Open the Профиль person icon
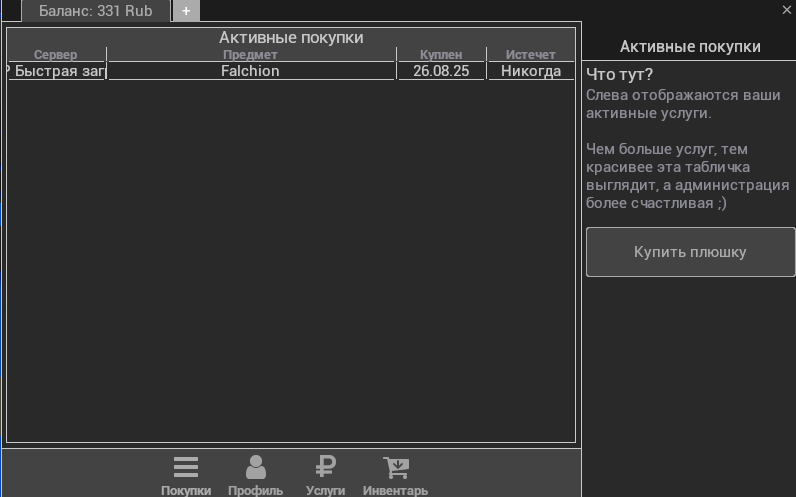 [x=255, y=467]
